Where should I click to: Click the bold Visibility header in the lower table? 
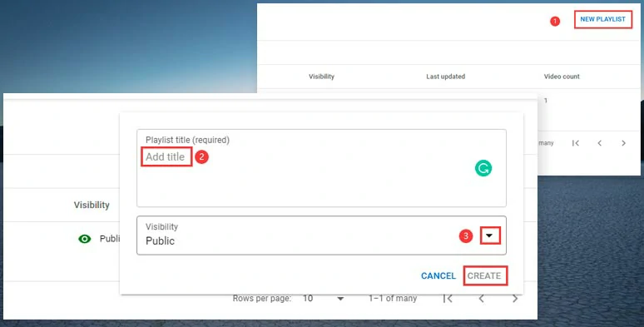click(92, 205)
